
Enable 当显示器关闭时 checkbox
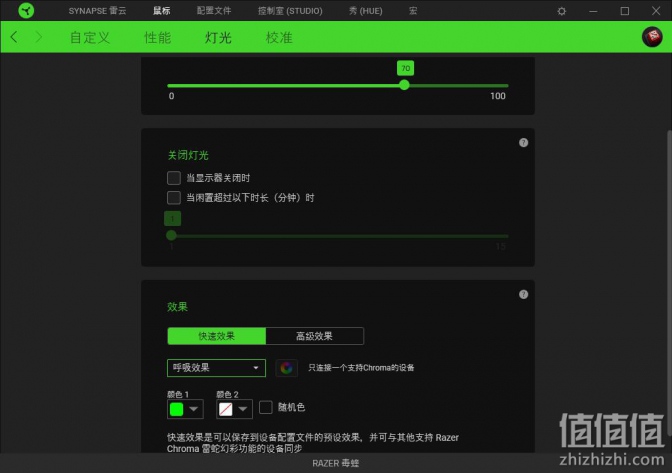click(x=174, y=177)
